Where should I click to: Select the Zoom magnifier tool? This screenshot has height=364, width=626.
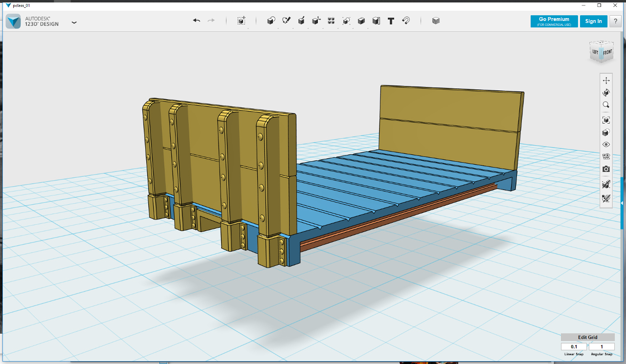[x=606, y=105]
